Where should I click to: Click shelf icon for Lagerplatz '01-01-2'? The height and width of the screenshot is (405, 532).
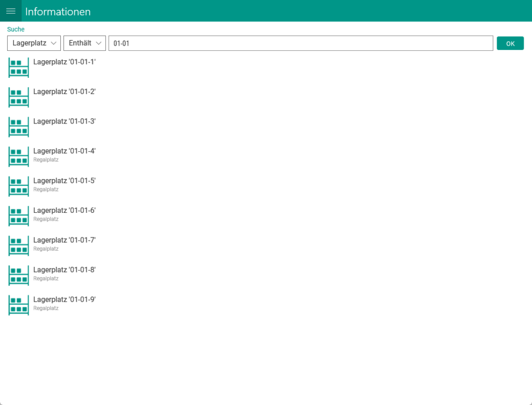point(19,97)
